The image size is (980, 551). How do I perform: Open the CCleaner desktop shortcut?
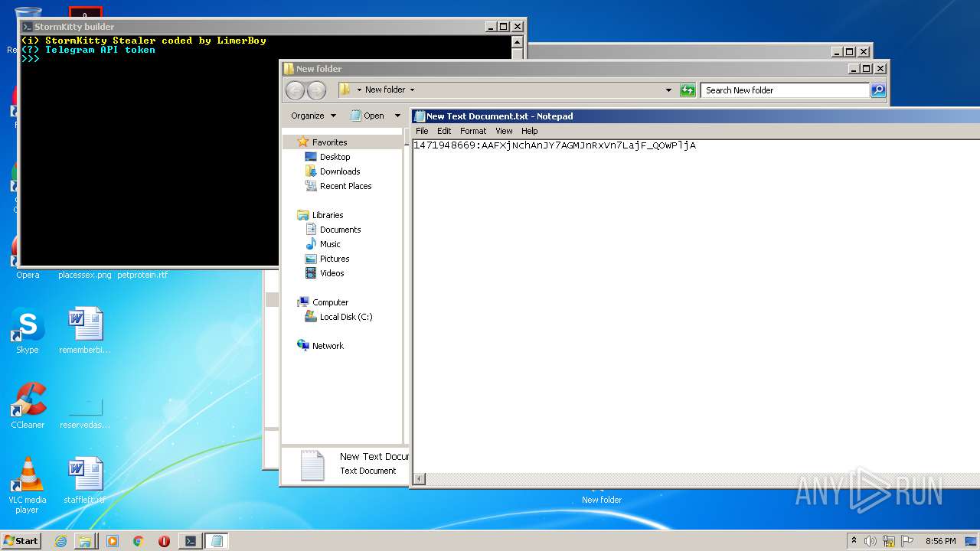(28, 406)
